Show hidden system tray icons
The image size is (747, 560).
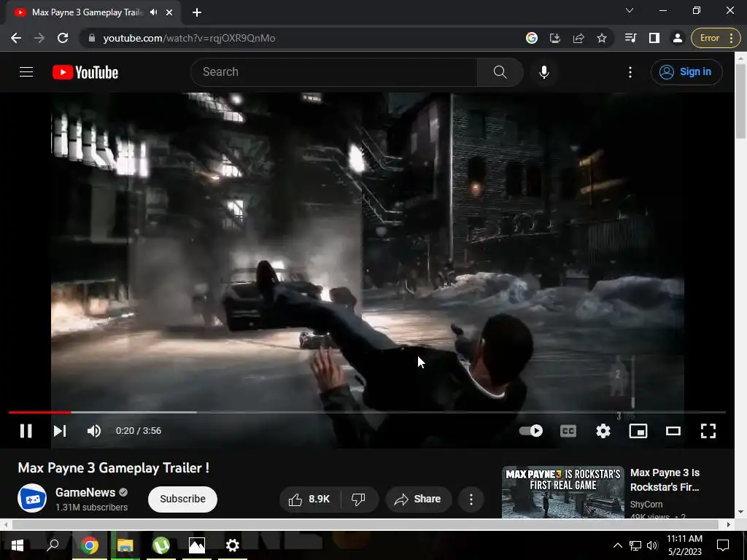[x=617, y=545]
